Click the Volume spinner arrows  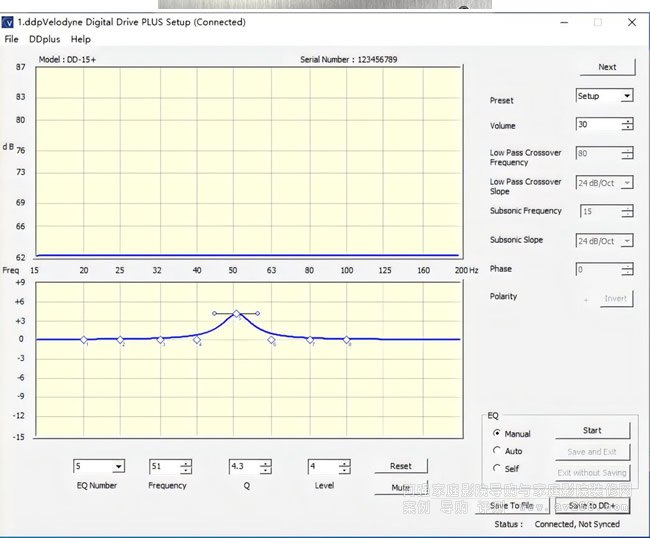(x=627, y=125)
